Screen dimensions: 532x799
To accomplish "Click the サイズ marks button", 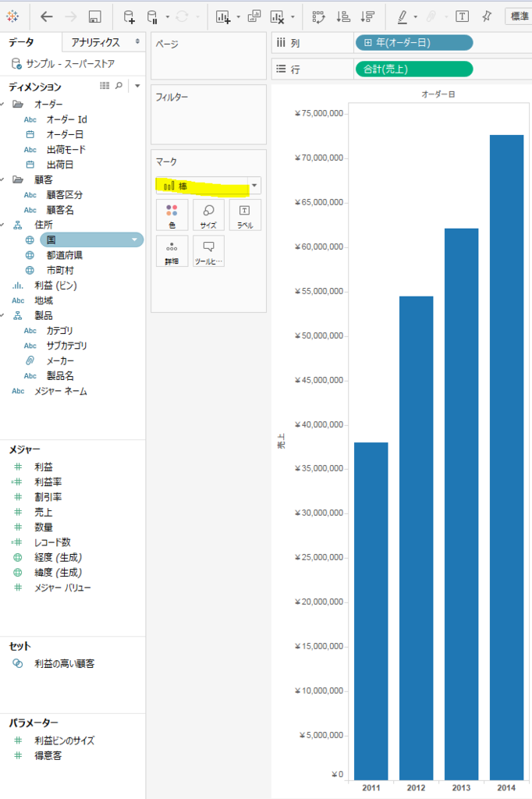I will pyautogui.click(x=208, y=215).
